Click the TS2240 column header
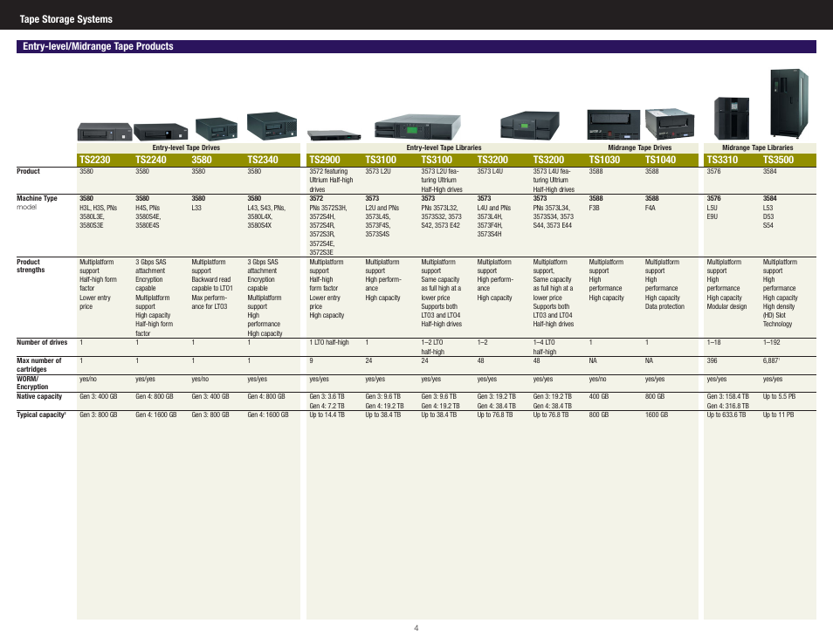Image resolution: width=833 pixels, height=644 pixels. pos(151,160)
